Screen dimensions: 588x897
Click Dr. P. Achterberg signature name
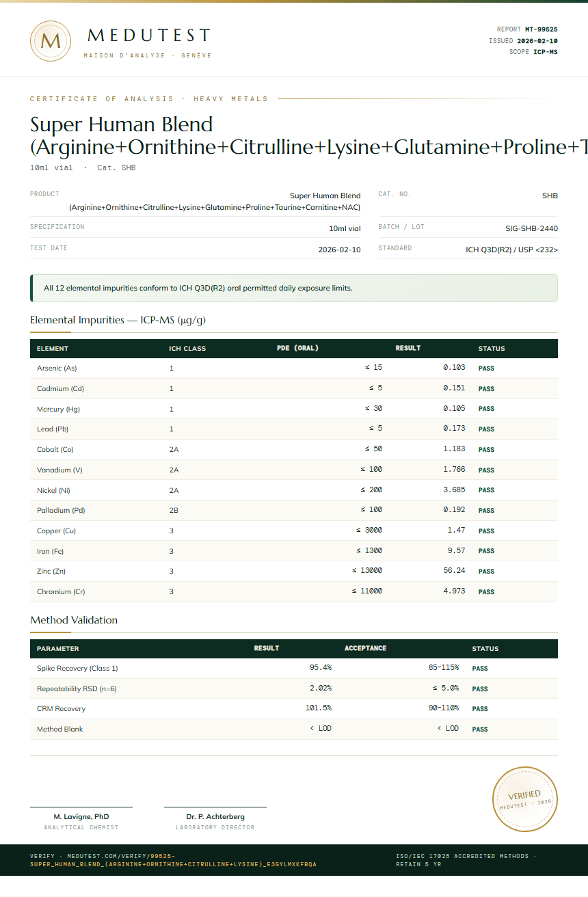(215, 816)
